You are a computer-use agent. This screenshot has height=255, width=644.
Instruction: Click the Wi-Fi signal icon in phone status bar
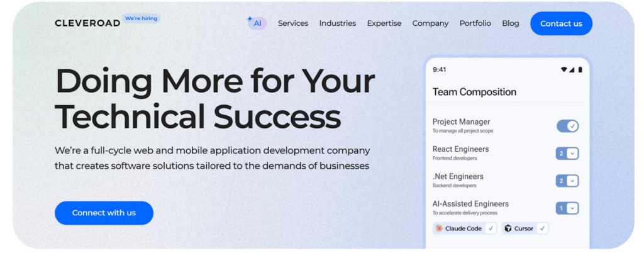click(564, 70)
